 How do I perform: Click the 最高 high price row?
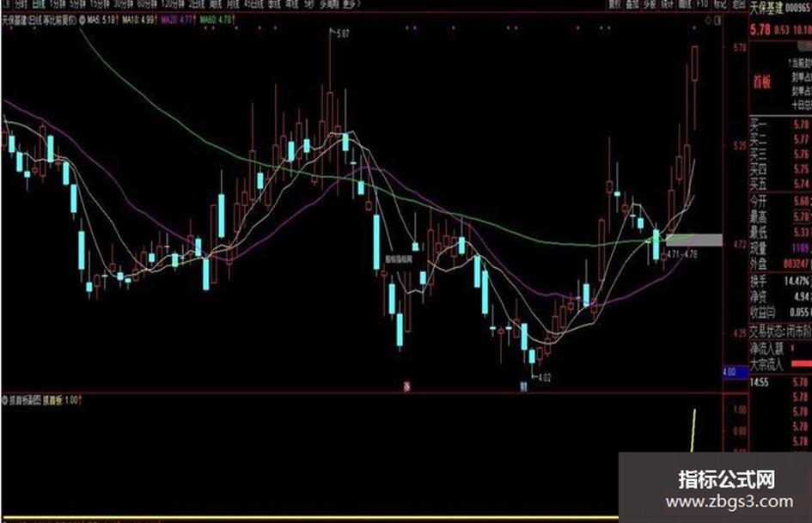coord(780,217)
